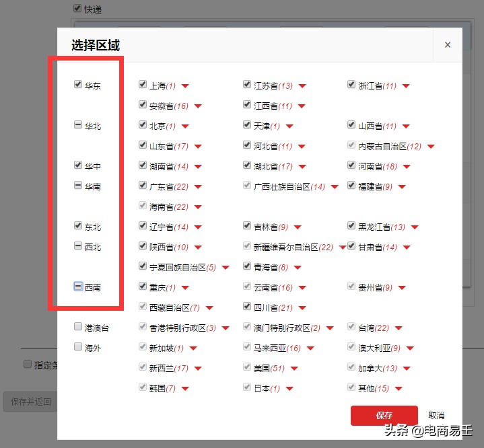Viewport: 484px width, 448px height.
Task: Uncheck the 江苏省 checkbox
Action: [246, 84]
